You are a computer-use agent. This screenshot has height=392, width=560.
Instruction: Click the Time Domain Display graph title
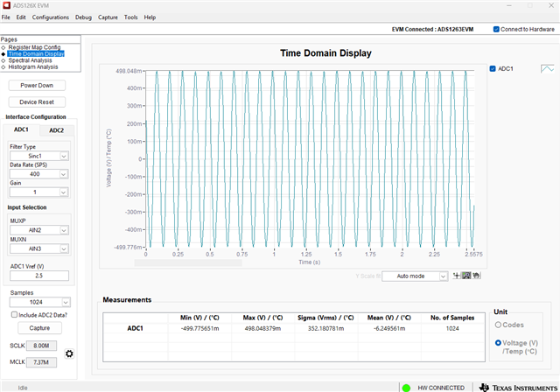click(325, 53)
